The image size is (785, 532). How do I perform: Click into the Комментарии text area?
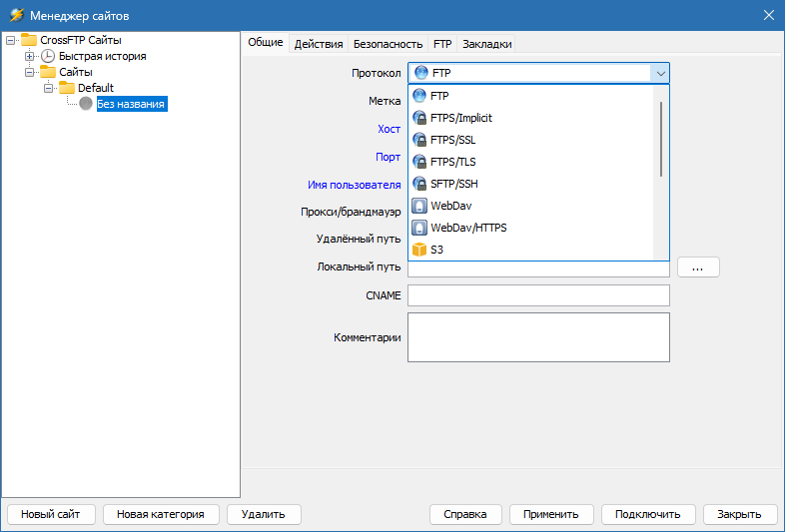(x=538, y=337)
